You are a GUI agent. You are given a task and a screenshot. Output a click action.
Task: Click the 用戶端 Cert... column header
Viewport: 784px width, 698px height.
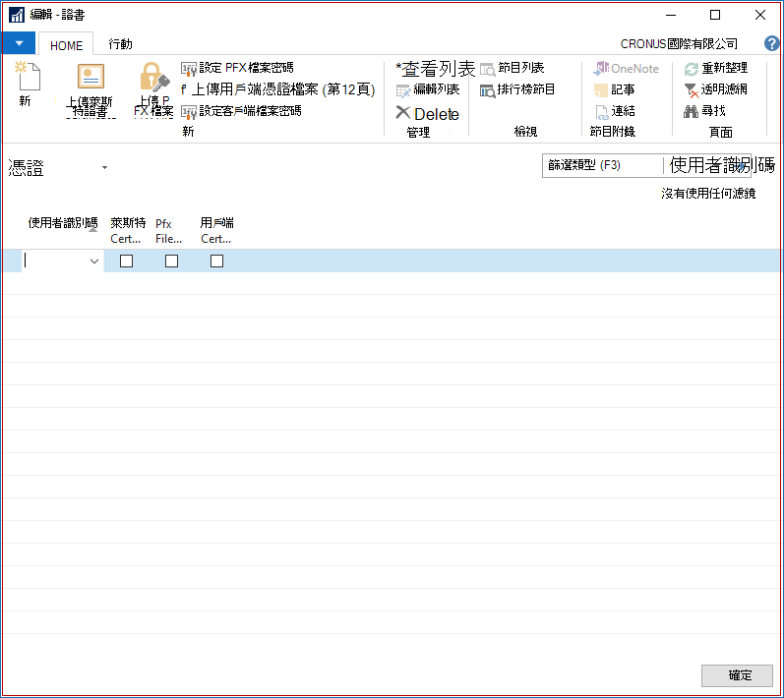coord(217,230)
